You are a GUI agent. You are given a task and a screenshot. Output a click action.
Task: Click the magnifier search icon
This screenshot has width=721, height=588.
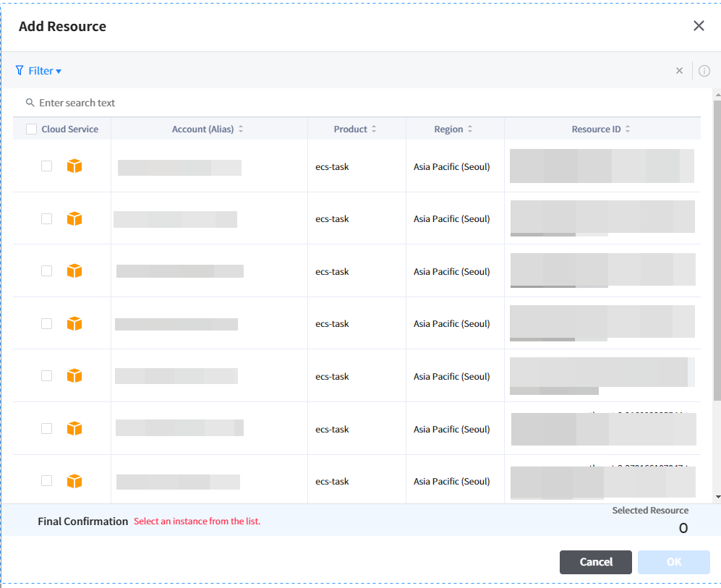pyautogui.click(x=30, y=103)
